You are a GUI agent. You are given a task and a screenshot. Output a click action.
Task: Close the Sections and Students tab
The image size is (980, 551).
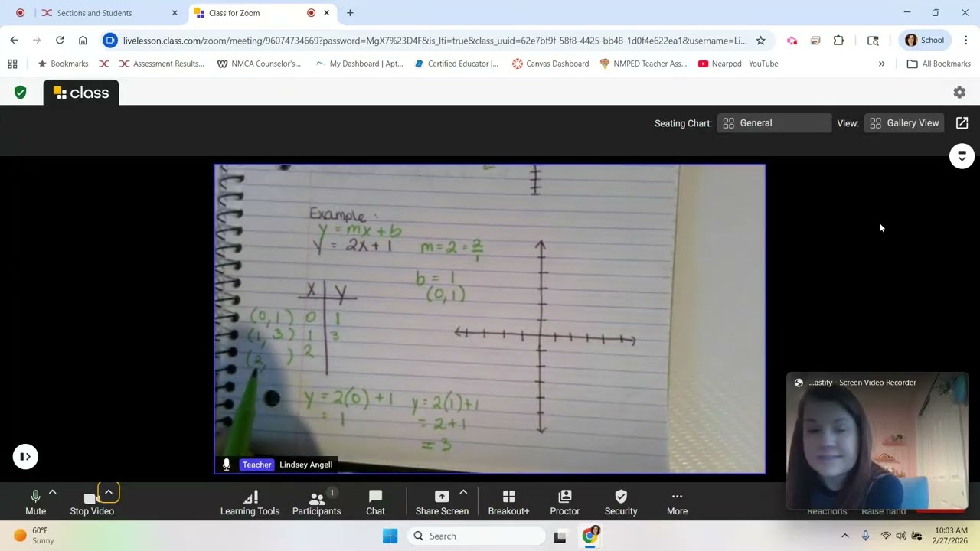175,13
